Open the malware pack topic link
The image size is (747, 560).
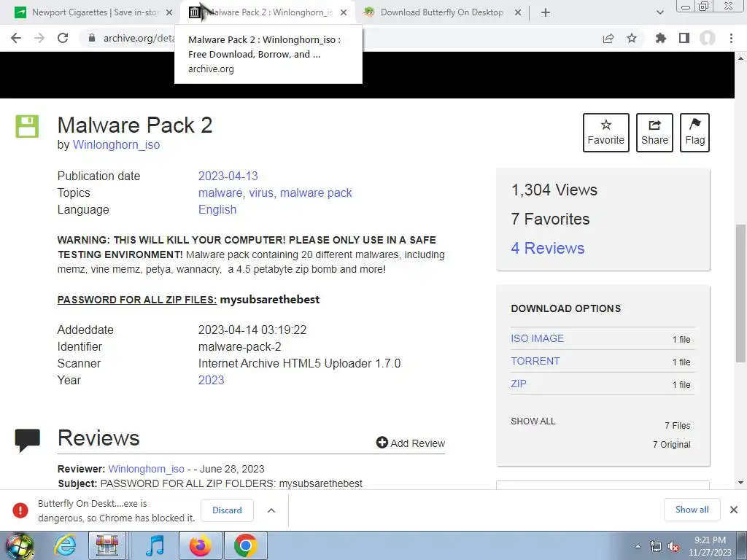316,192
